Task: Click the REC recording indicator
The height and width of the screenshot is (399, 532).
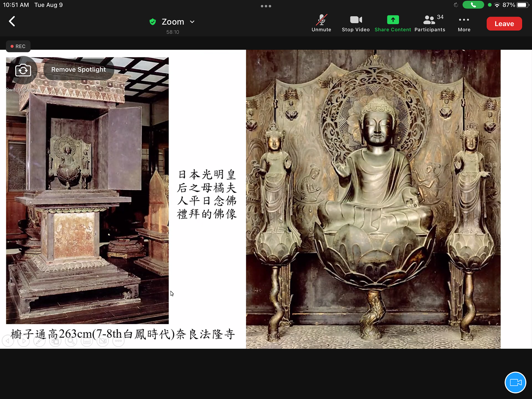Action: click(x=18, y=46)
